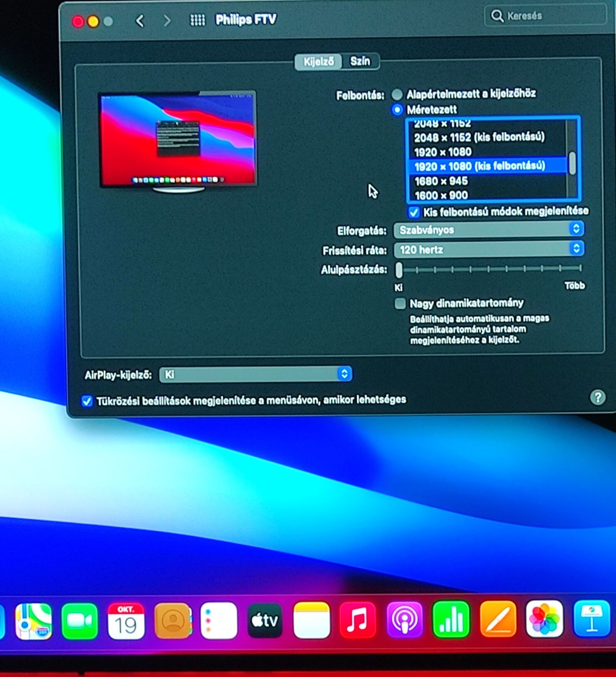The height and width of the screenshot is (677, 616).
Task: Switch to the Szín tab
Action: click(360, 61)
